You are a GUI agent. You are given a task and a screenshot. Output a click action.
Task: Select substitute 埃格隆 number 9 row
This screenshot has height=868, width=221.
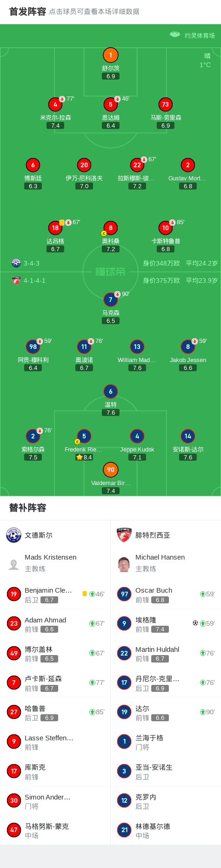(x=166, y=623)
